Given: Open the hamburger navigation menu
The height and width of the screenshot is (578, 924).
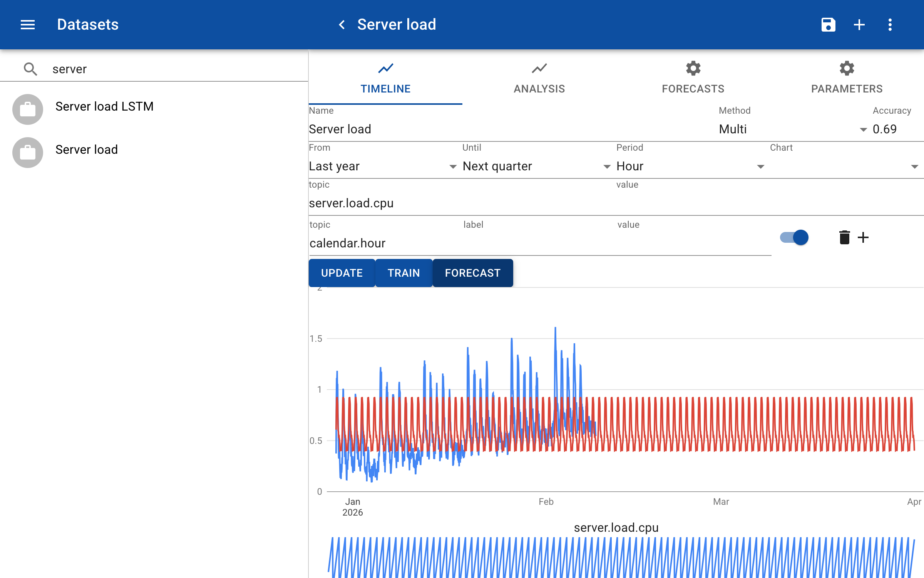Looking at the screenshot, I should click(28, 25).
